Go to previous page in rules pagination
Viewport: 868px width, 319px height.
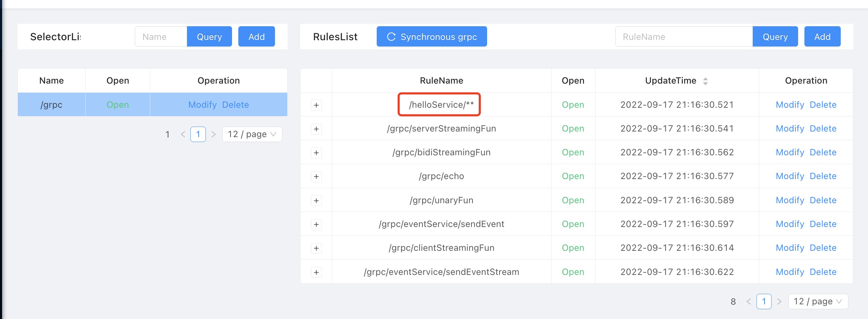pyautogui.click(x=748, y=302)
